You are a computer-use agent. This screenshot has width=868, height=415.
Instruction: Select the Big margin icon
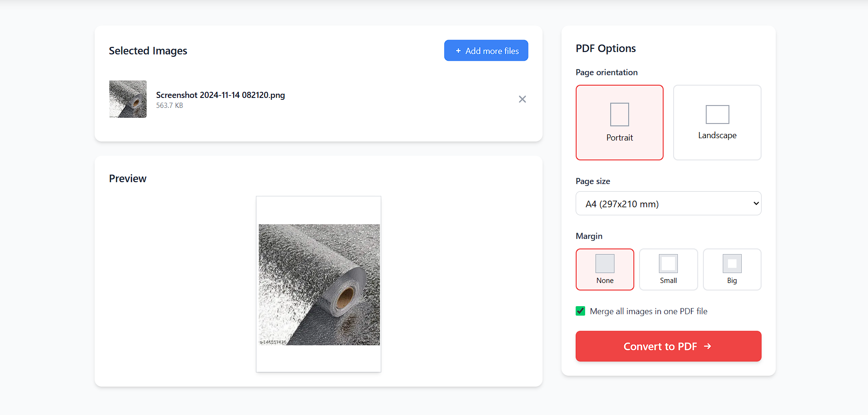pyautogui.click(x=732, y=264)
